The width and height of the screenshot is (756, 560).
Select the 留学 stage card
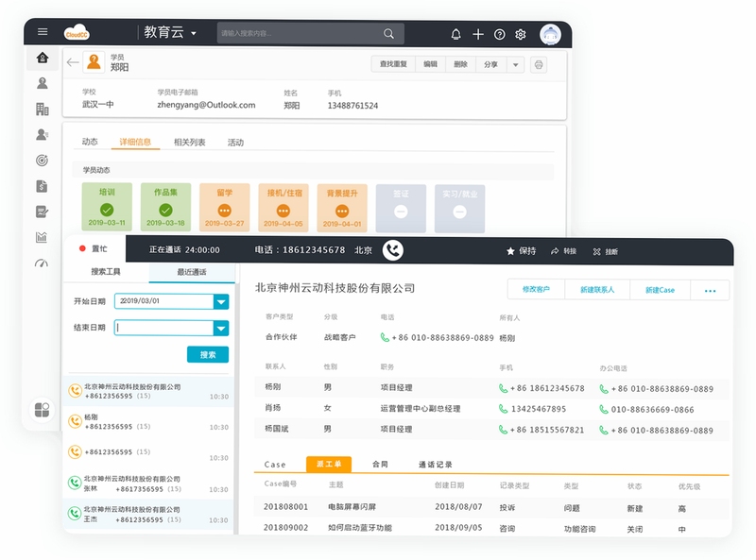coord(225,208)
